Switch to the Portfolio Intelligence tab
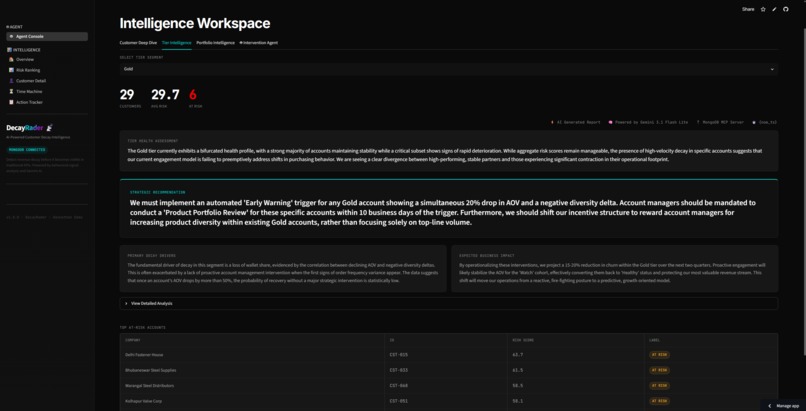The height and width of the screenshot is (411, 806). tap(215, 43)
